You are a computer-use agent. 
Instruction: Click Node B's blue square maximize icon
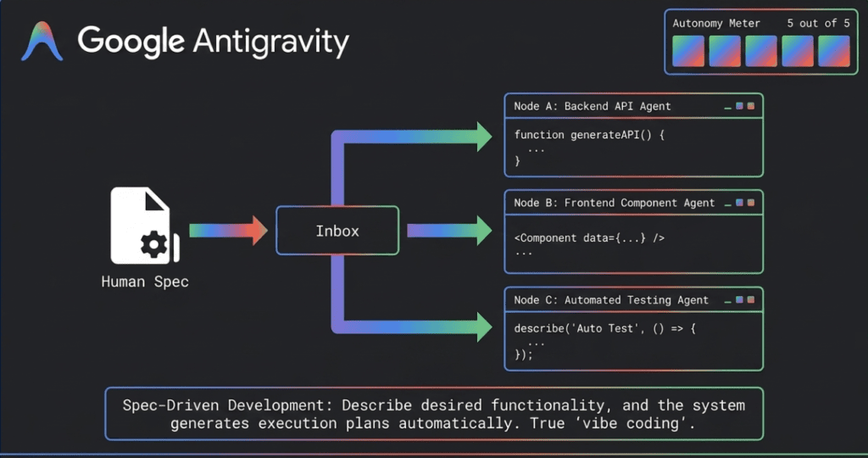(739, 203)
